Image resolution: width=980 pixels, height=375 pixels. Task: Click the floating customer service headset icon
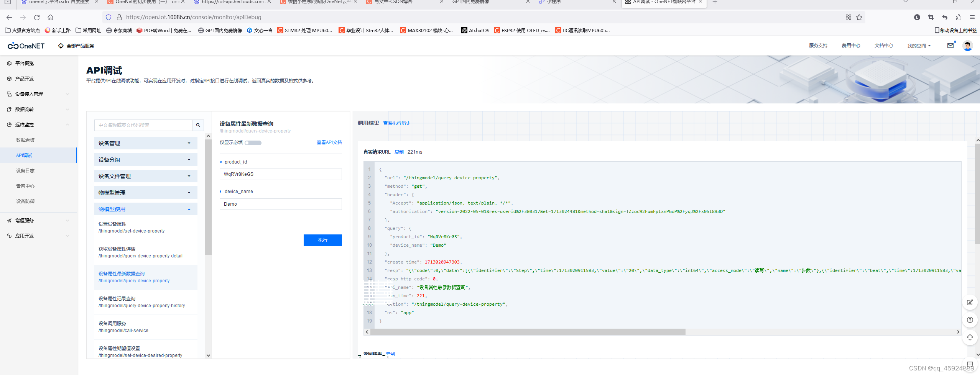click(970, 337)
